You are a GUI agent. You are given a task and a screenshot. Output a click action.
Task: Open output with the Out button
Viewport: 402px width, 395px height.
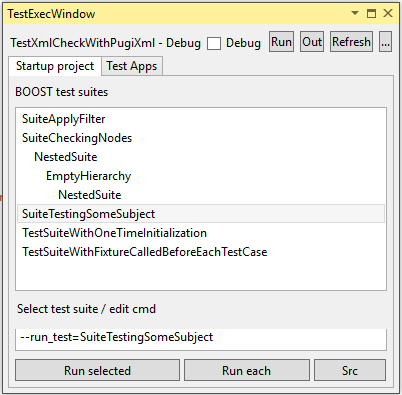pyautogui.click(x=312, y=42)
